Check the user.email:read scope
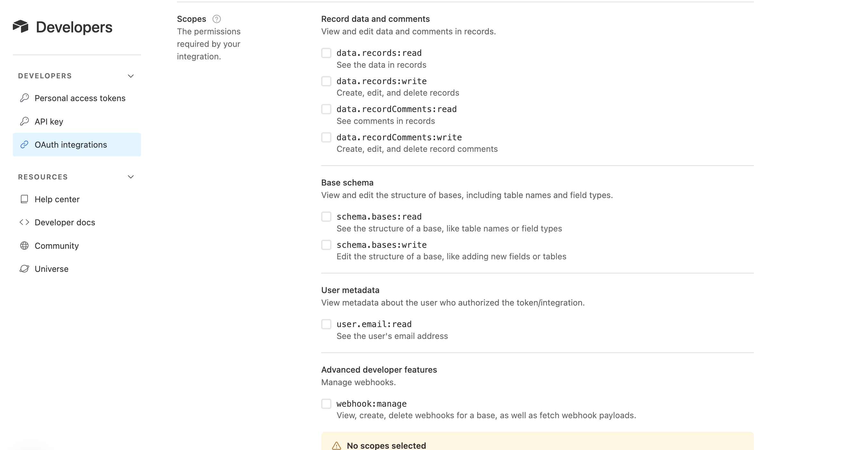Image resolution: width=868 pixels, height=450 pixels. pos(327,324)
